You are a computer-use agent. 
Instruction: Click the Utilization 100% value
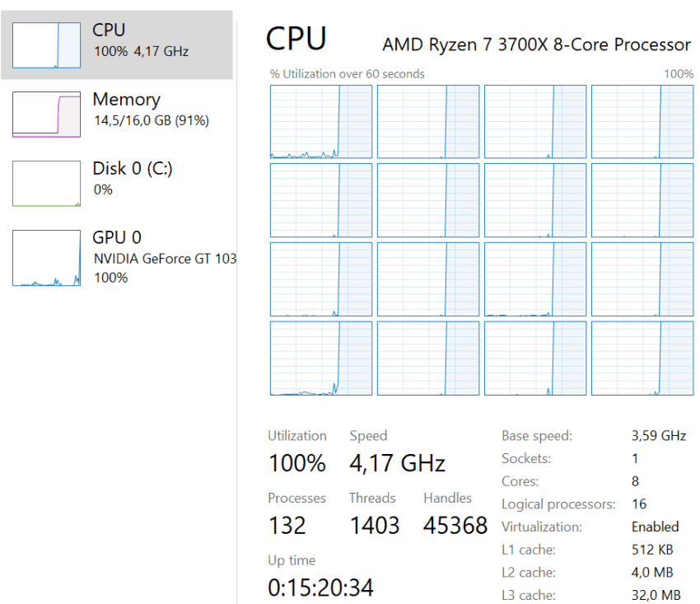297,463
